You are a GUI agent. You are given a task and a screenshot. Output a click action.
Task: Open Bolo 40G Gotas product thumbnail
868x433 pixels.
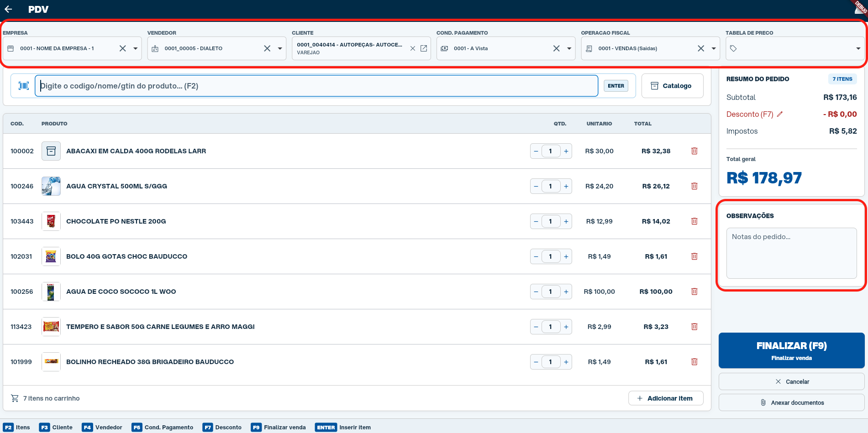click(x=51, y=256)
